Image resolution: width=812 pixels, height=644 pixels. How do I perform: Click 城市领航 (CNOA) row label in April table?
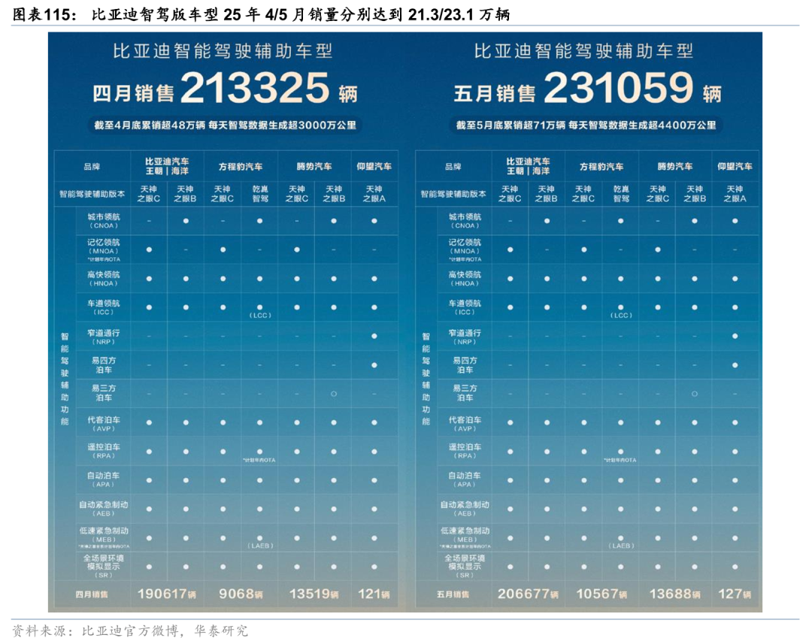coord(104,220)
